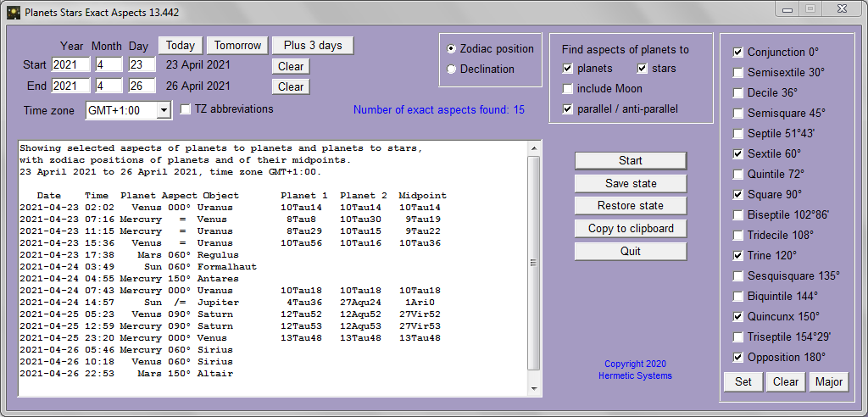Toggle Trine 120° checkbox
Screen dimensions: 868x417
pos(738,255)
